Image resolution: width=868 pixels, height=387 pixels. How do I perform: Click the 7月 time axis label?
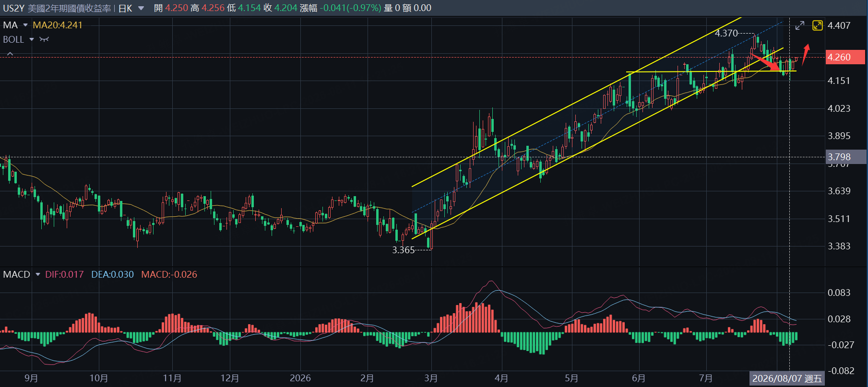pos(706,378)
